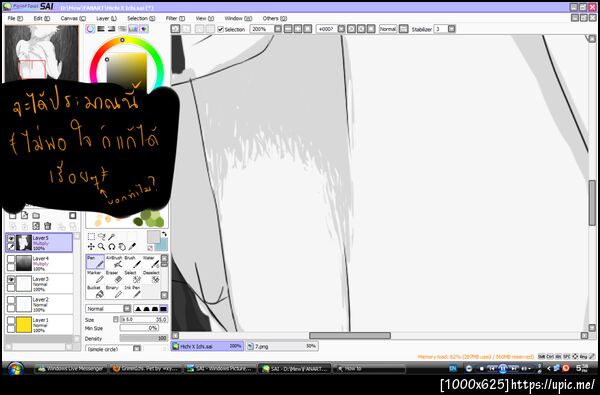The width and height of the screenshot is (600, 395).
Task: Open the toolbar Normal mode dropdown
Action: (x=403, y=29)
